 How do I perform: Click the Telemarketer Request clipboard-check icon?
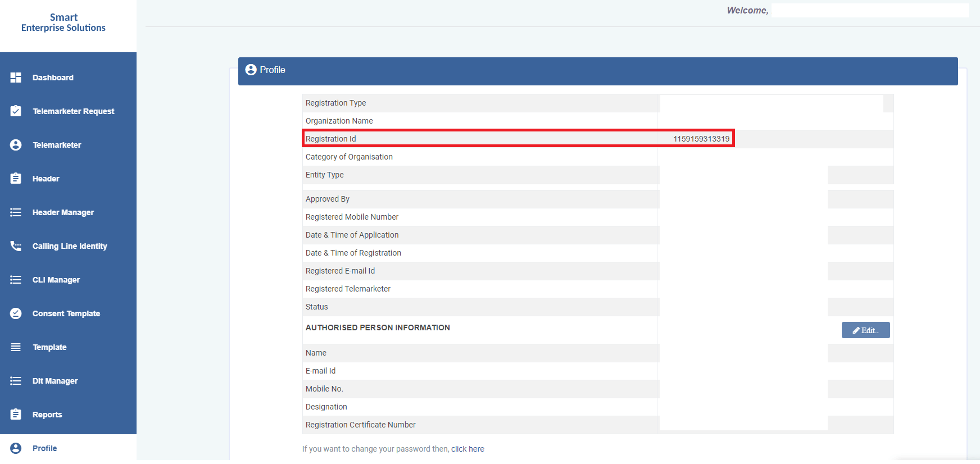(16, 111)
